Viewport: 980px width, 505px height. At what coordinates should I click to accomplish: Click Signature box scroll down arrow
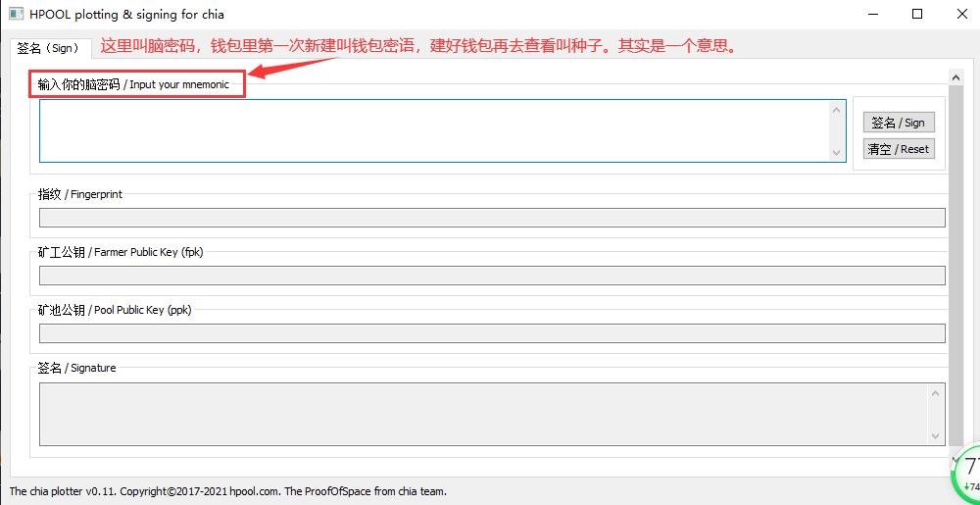pos(936,435)
